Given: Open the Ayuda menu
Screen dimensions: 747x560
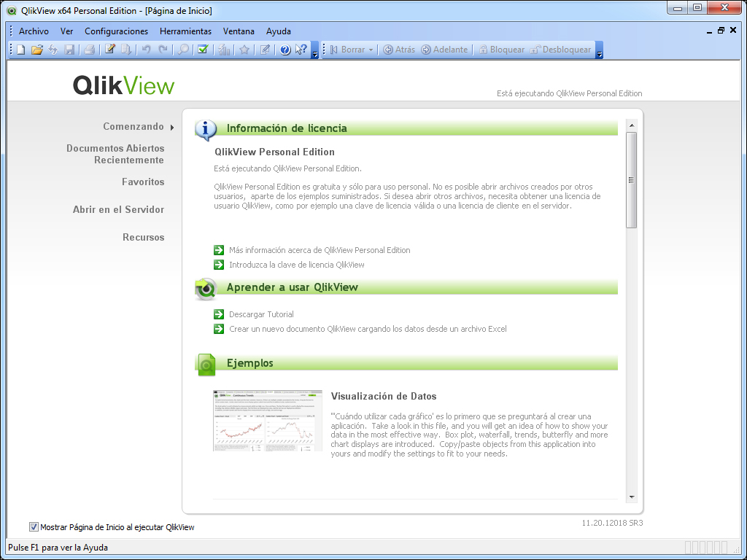Looking at the screenshot, I should tap(279, 31).
